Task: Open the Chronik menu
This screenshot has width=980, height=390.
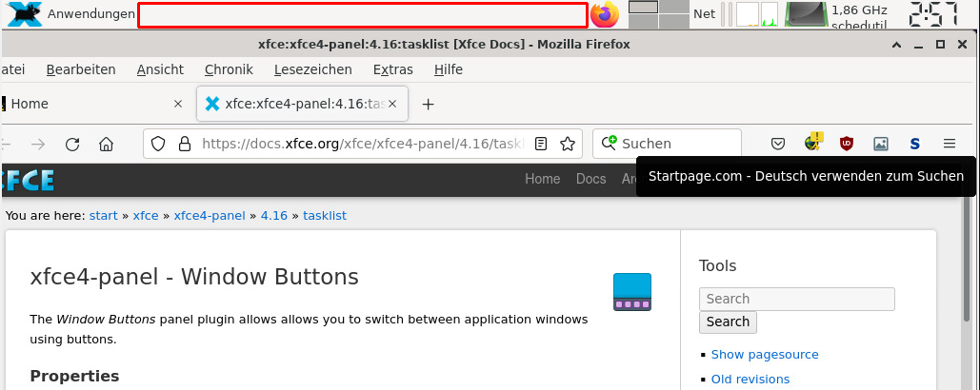Action: pyautogui.click(x=229, y=69)
